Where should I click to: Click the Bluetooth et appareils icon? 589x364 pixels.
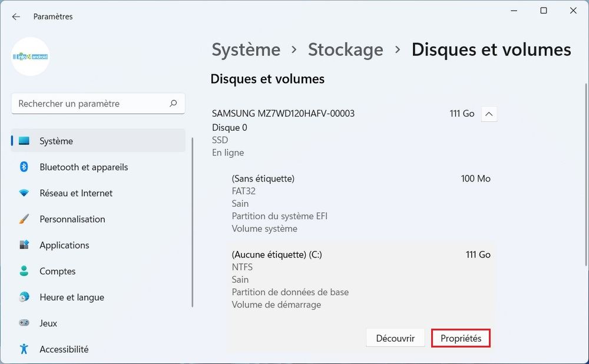pos(24,167)
